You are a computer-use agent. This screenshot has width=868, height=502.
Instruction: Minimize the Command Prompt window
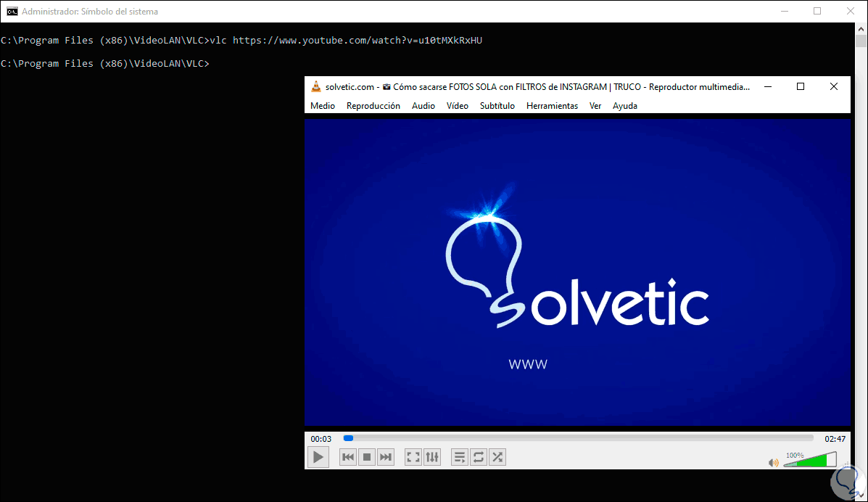785,11
